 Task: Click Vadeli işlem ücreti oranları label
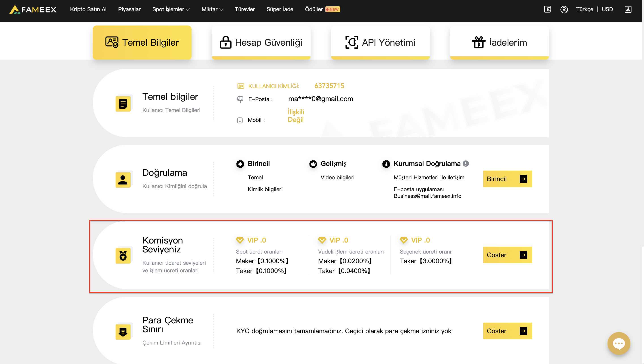(x=351, y=252)
